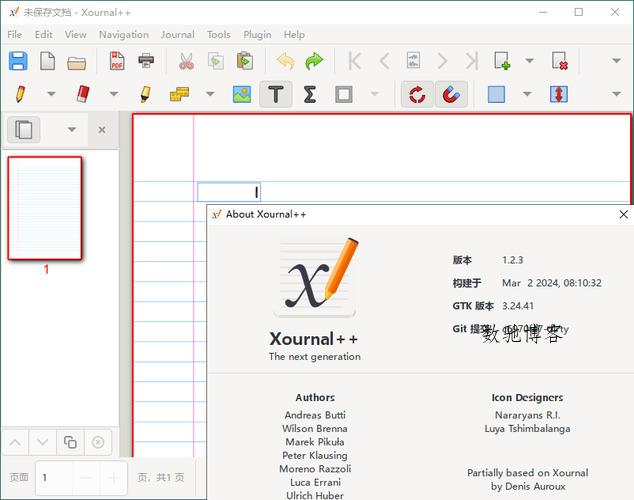The height and width of the screenshot is (500, 634).
Task: Go to the previous page
Action: (x=384, y=61)
